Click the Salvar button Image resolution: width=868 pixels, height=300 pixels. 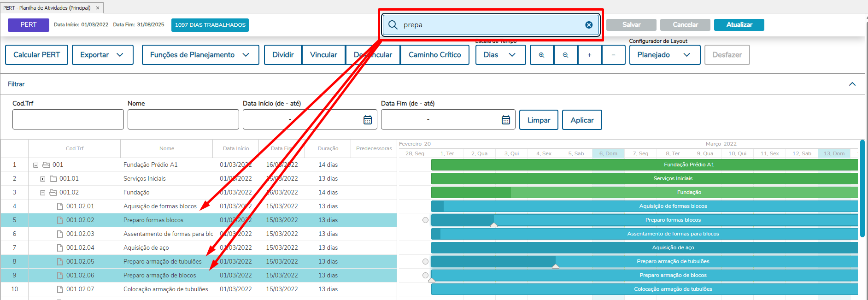pos(631,25)
